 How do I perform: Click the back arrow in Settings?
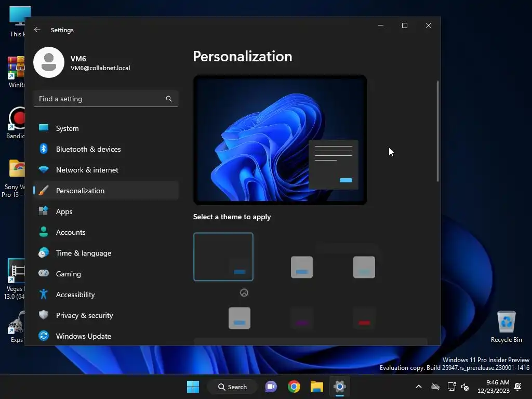pos(37,30)
